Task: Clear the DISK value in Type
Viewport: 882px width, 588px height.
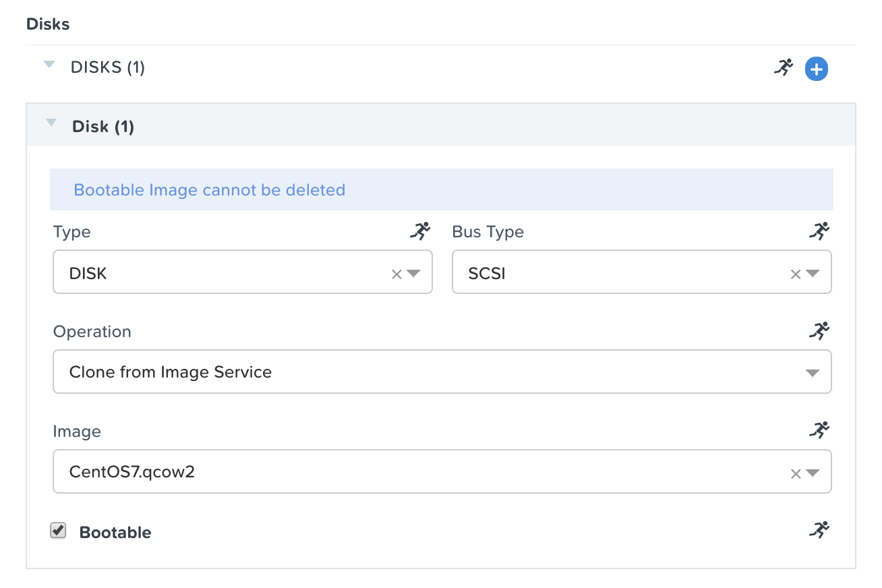Action: [x=396, y=274]
